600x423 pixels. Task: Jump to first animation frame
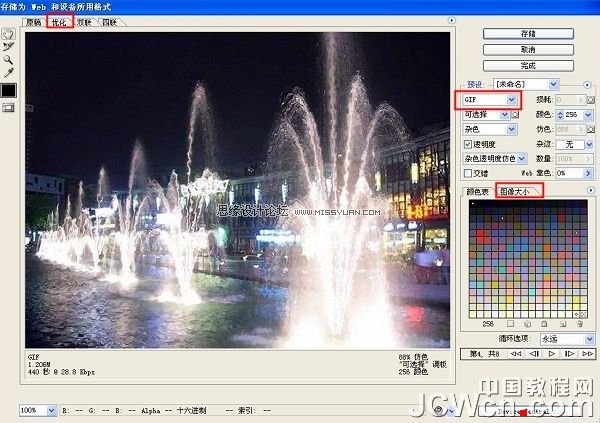(517, 354)
